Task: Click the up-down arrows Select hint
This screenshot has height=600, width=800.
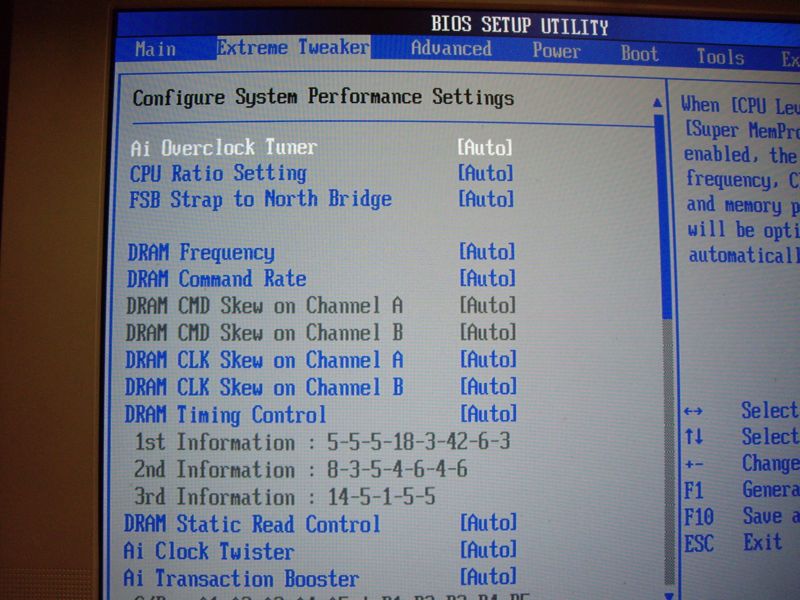Action: [740, 437]
